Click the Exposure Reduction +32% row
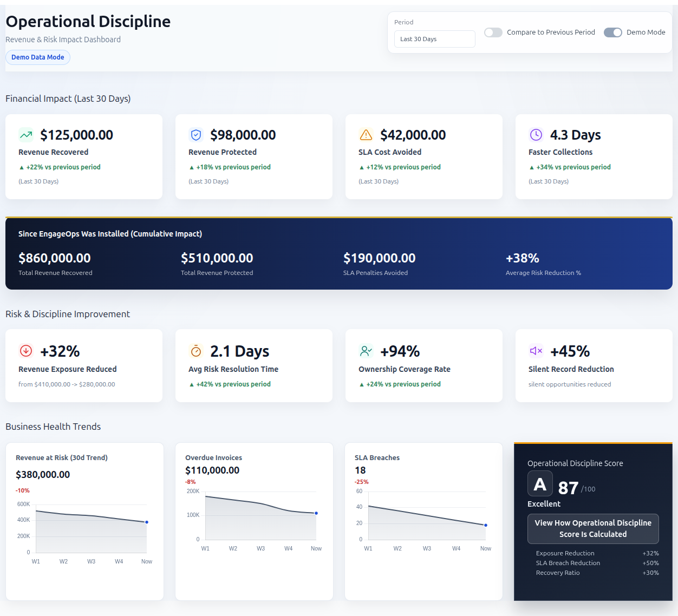Screen dimensions: 678x616 point(597,553)
